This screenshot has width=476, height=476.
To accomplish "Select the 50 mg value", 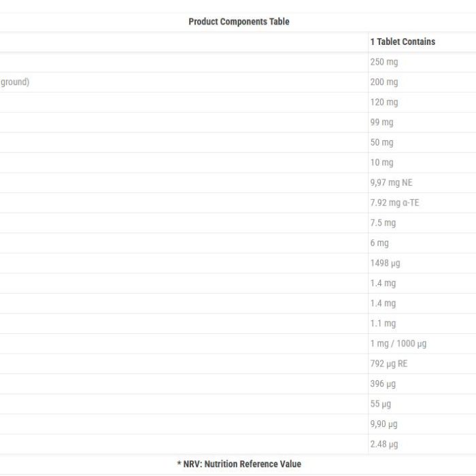I will [x=381, y=142].
